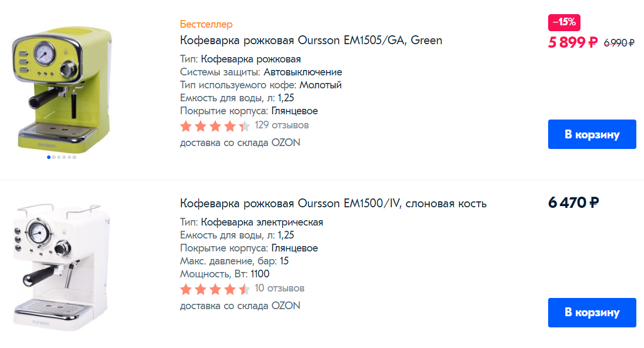Screen dimensions: 644x348
Task: Select the second carousel dot under the green coffeemaker
Action: 54,157
